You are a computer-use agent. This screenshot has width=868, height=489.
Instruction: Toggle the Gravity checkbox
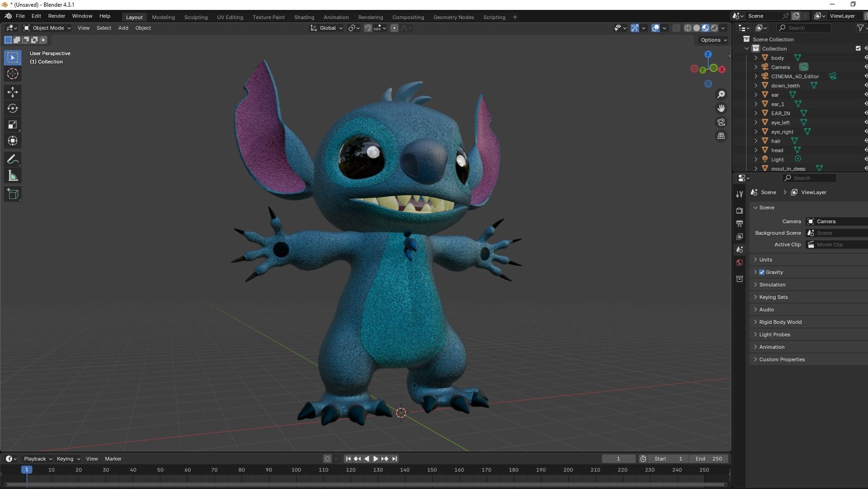point(762,272)
